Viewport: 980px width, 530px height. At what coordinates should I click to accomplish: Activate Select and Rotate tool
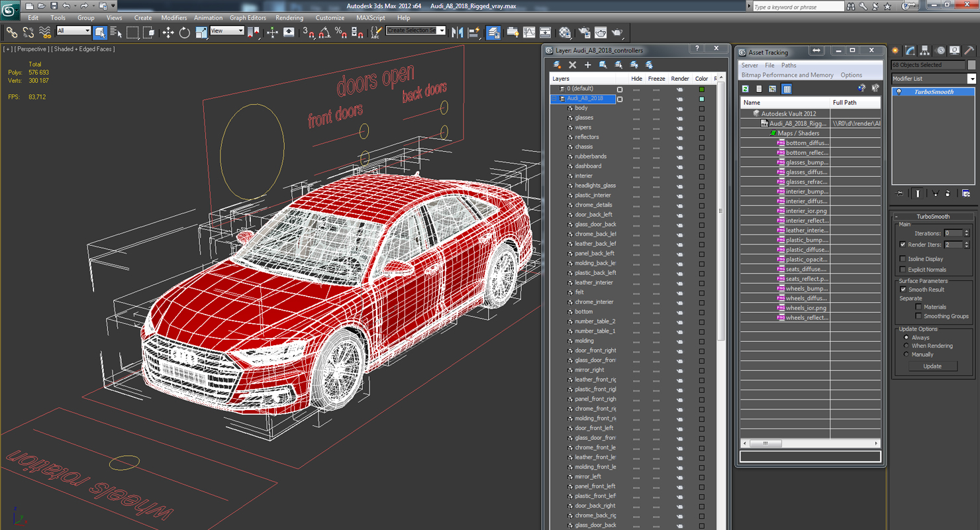pos(185,32)
